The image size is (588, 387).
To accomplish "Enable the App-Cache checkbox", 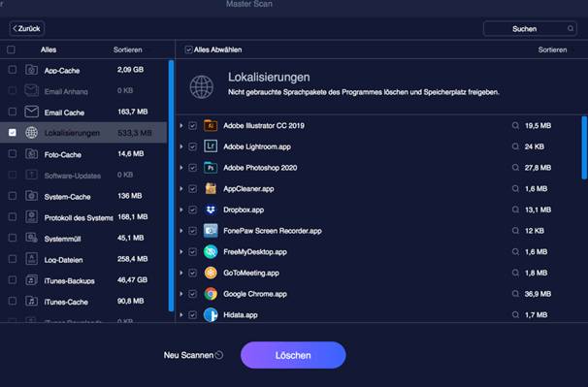I will pos(13,70).
